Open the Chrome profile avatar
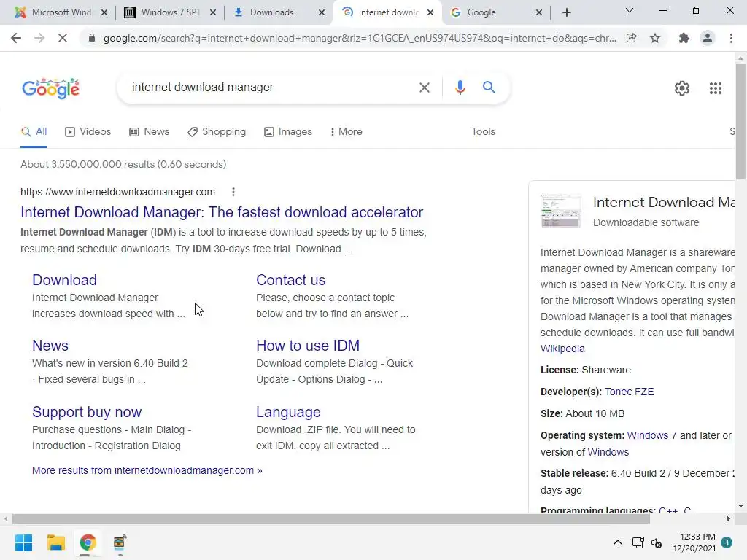The image size is (747, 560). pos(708,38)
